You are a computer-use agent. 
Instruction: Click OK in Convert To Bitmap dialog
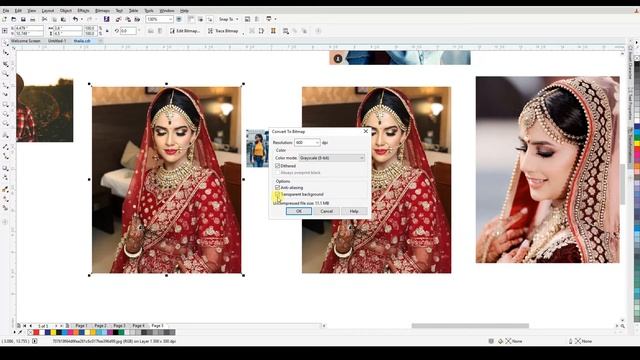click(299, 211)
